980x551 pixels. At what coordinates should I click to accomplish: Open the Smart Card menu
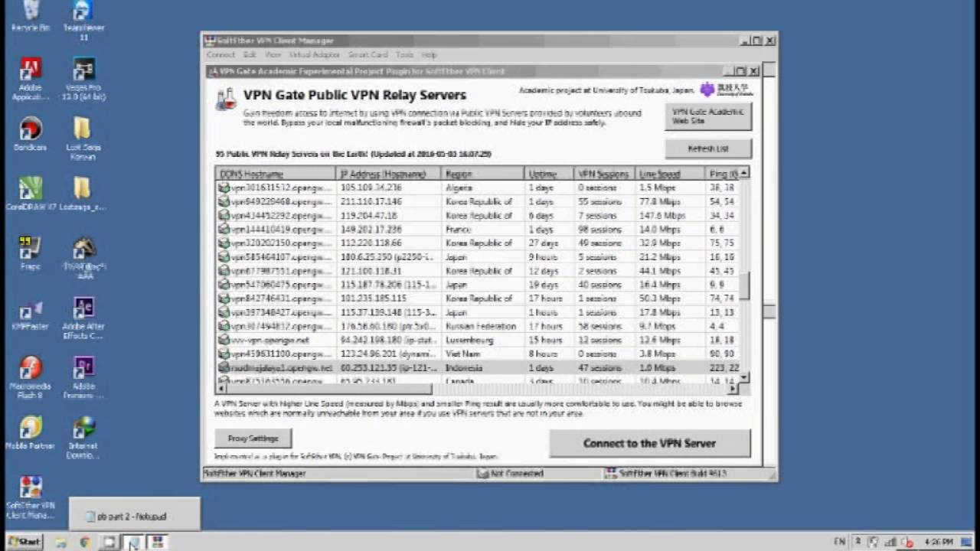coord(368,55)
